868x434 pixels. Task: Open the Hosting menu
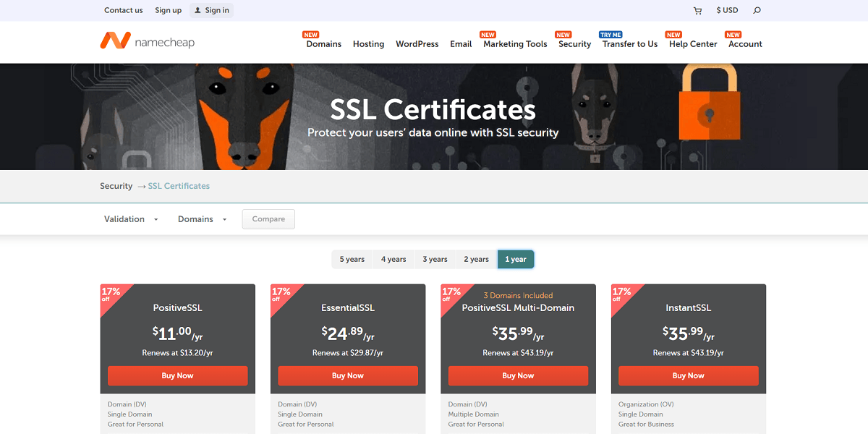(368, 44)
